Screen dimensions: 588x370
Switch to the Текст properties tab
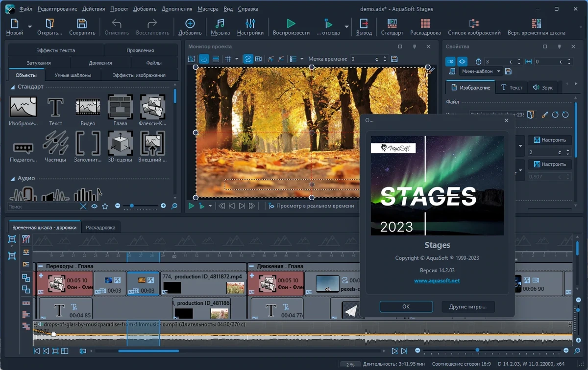[511, 88]
